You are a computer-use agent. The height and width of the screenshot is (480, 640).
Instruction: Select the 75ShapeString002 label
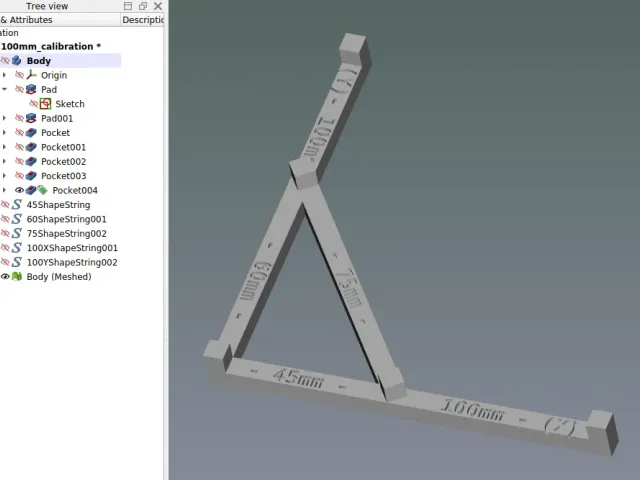[x=67, y=233]
